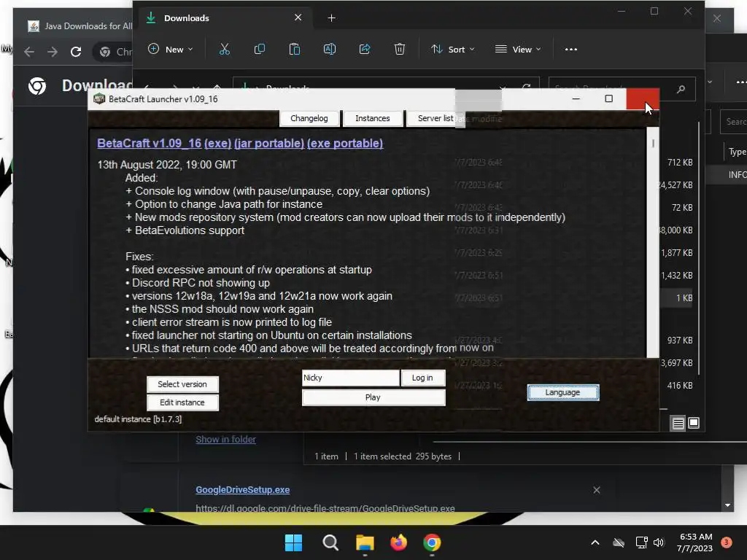Open the volume control in system tray

(x=659, y=542)
